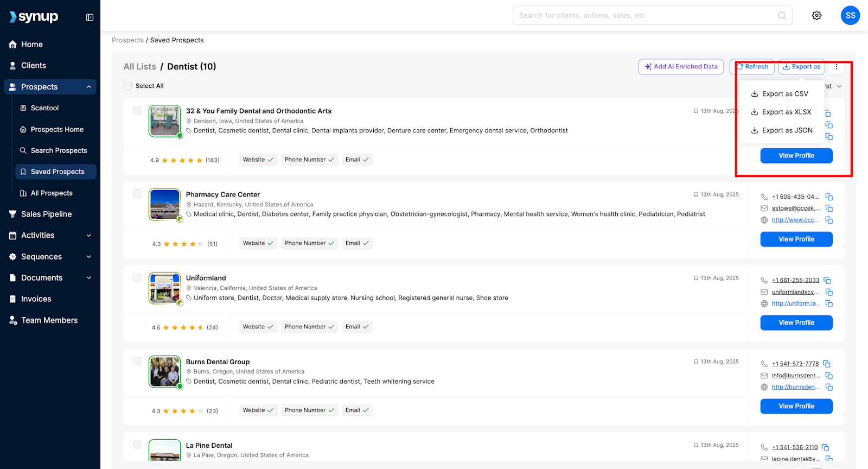View Profile of Burns Dental Group
The height and width of the screenshot is (469, 868).
[x=796, y=407]
